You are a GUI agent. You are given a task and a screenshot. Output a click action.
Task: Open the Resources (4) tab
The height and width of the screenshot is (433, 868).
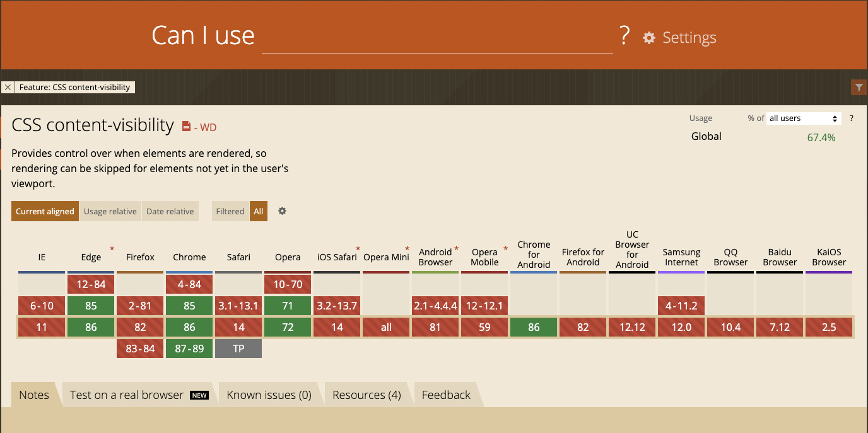point(367,395)
